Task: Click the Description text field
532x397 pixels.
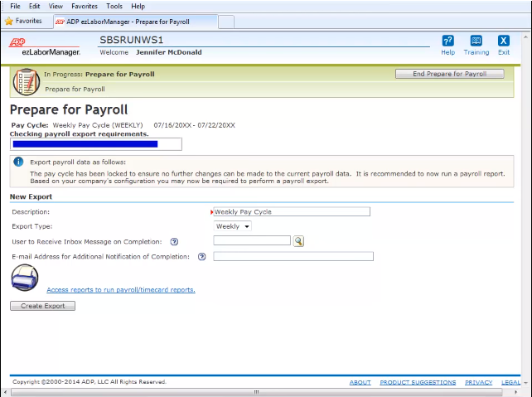Action: (x=292, y=211)
